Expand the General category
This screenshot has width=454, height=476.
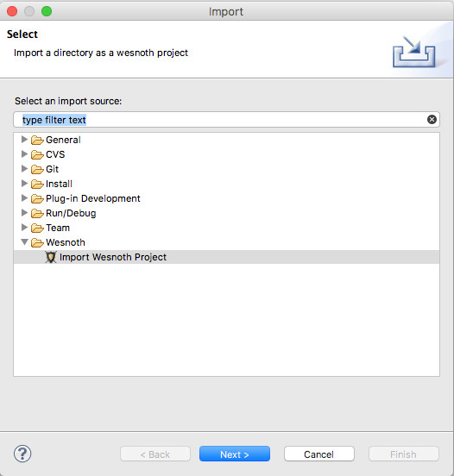tap(24, 140)
